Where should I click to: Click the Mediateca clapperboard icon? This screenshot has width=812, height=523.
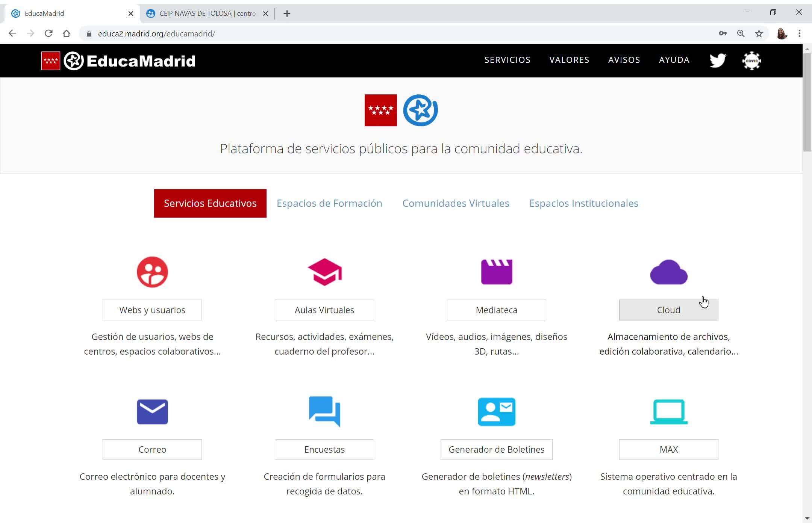click(496, 272)
